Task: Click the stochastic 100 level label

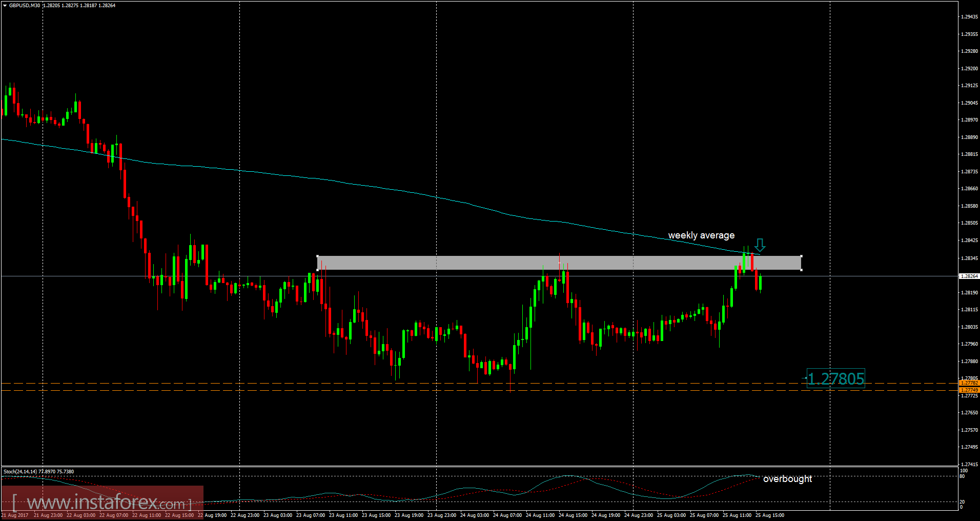Action: tap(964, 471)
